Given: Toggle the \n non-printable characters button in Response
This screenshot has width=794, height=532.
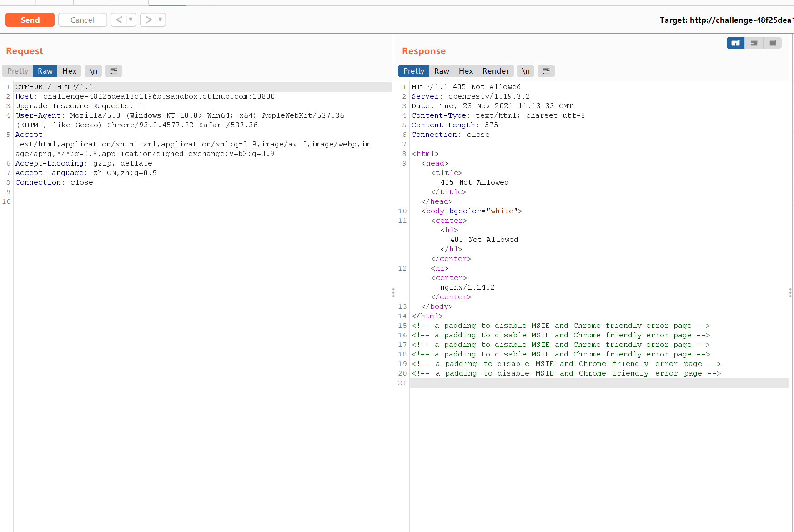Looking at the screenshot, I should click(526, 71).
